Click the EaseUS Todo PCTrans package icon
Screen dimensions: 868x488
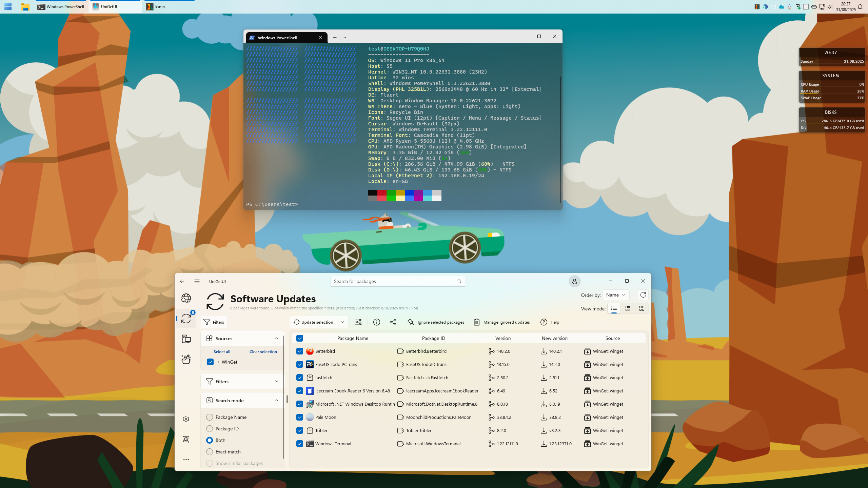coord(310,364)
